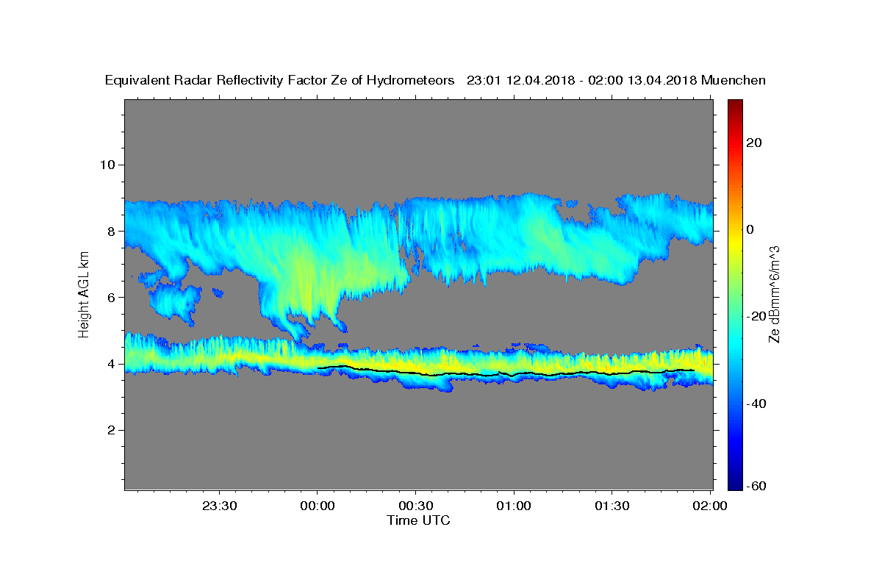Click the "02:00" time tick label

pos(709,506)
